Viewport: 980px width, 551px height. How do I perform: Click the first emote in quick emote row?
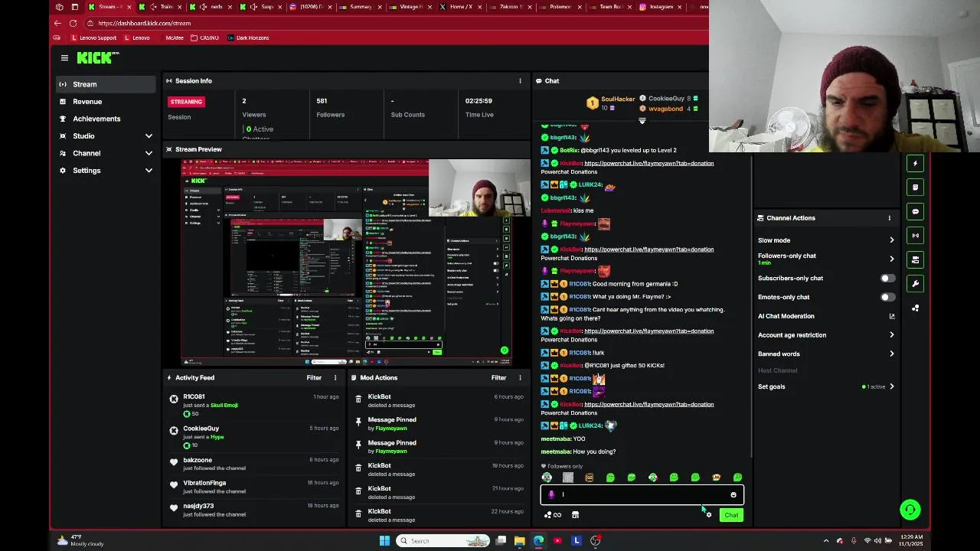(547, 478)
